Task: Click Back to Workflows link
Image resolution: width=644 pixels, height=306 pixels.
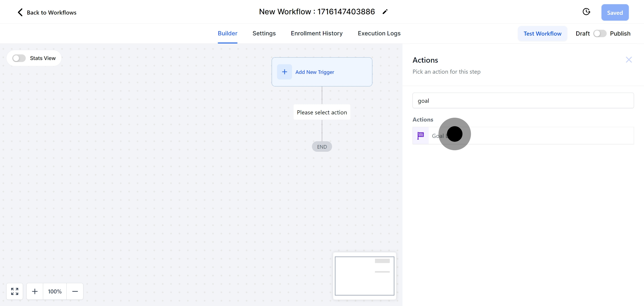Action: (51, 13)
